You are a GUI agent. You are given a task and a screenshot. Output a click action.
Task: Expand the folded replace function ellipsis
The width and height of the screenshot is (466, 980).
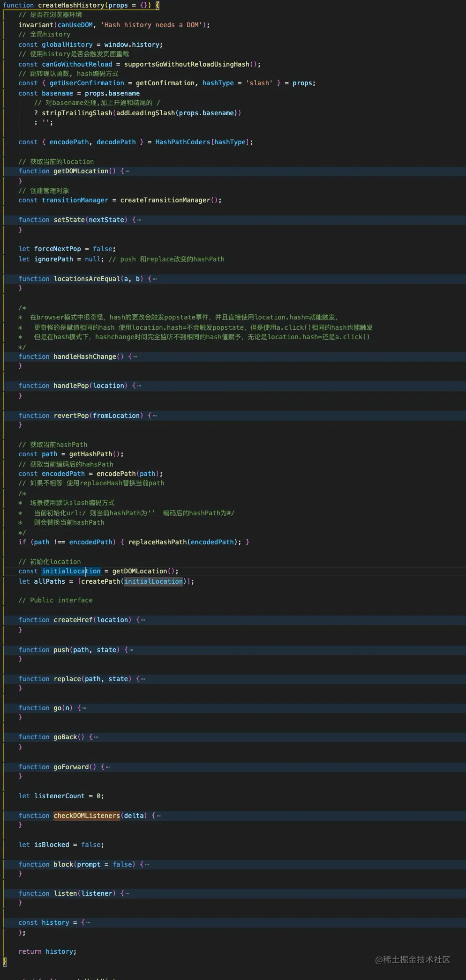[143, 679]
